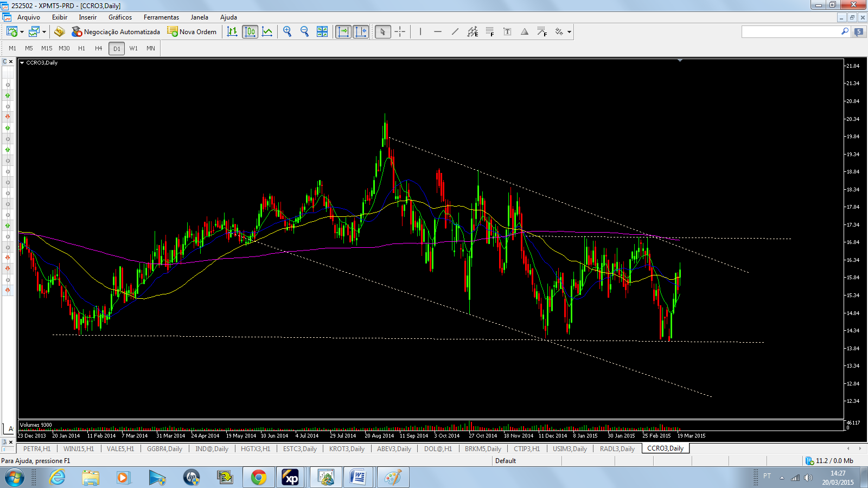The height and width of the screenshot is (488, 868).
Task: Open the Arquivo menu
Action: (x=29, y=17)
